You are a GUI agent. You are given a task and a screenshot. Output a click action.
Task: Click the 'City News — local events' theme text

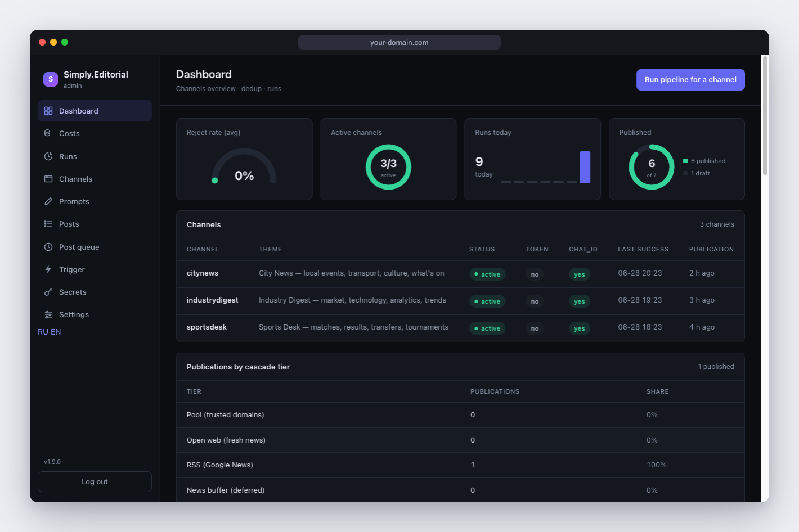pos(352,273)
